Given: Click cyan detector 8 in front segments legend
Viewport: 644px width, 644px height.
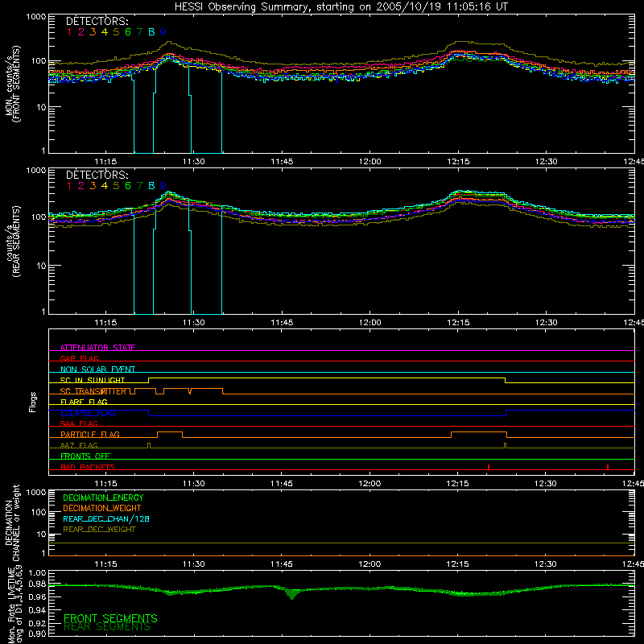Looking at the screenshot, I should pyautogui.click(x=151, y=31).
